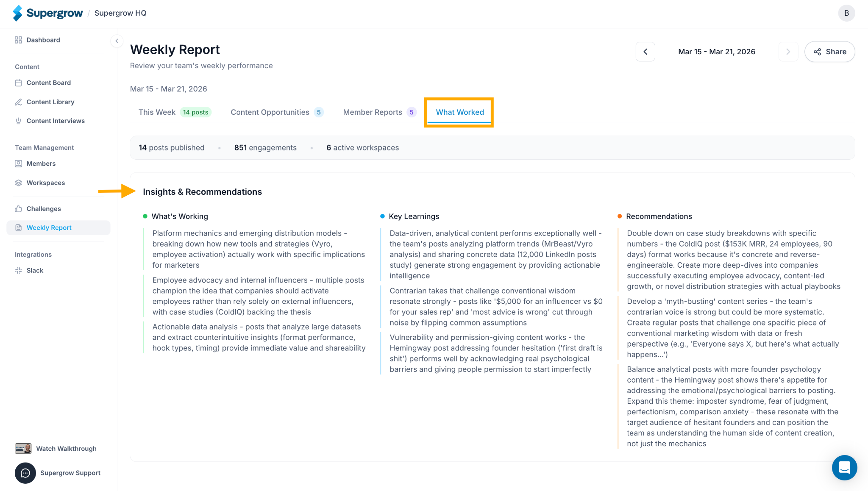This screenshot has width=868, height=491.
Task: Open the Content Opportunities tab
Action: tap(277, 112)
